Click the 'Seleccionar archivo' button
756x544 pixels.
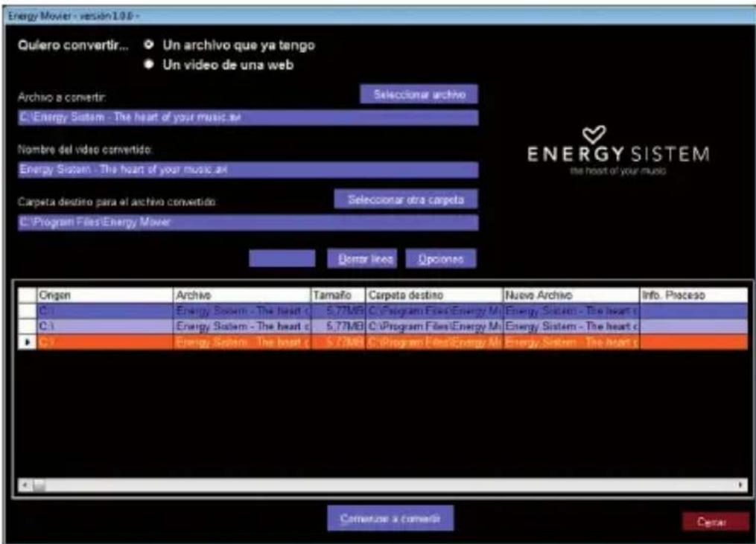coord(419,95)
